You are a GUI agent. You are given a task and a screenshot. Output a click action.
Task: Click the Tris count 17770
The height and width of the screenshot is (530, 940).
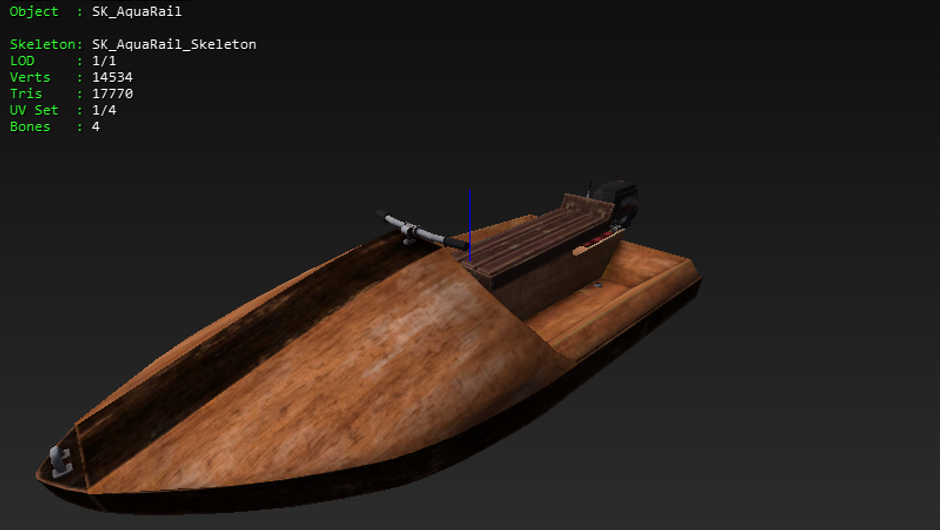point(112,94)
